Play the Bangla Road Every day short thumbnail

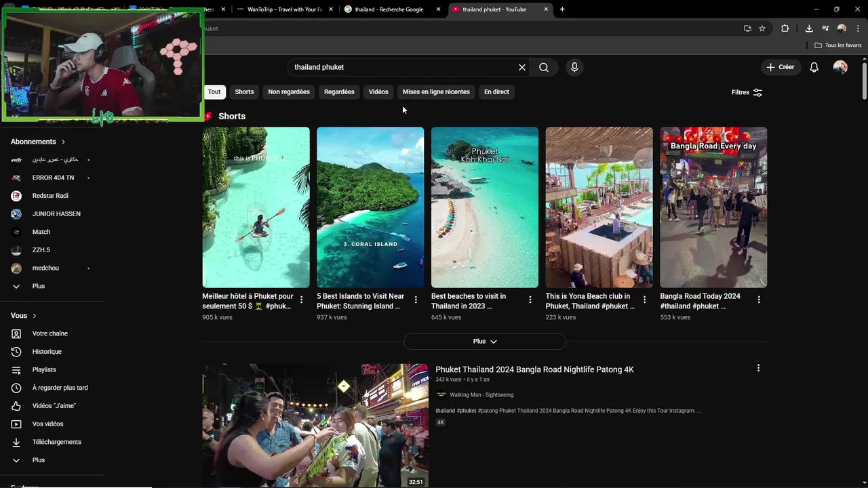click(713, 207)
